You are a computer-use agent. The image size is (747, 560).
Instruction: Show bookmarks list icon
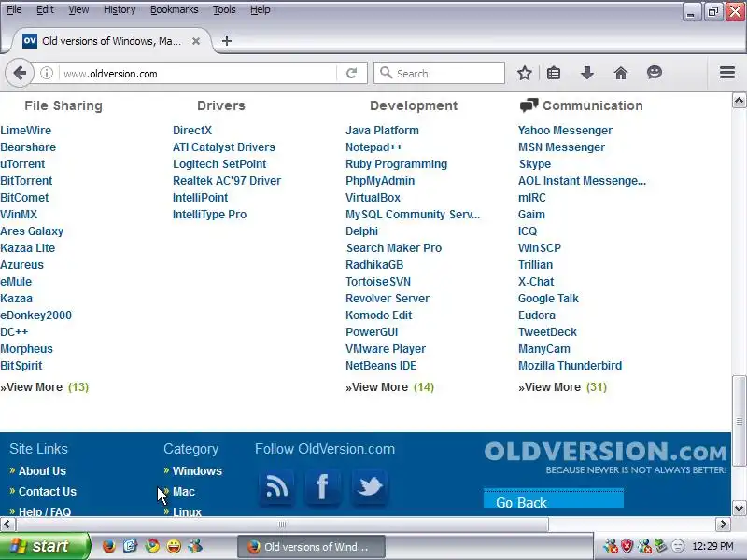[554, 74]
